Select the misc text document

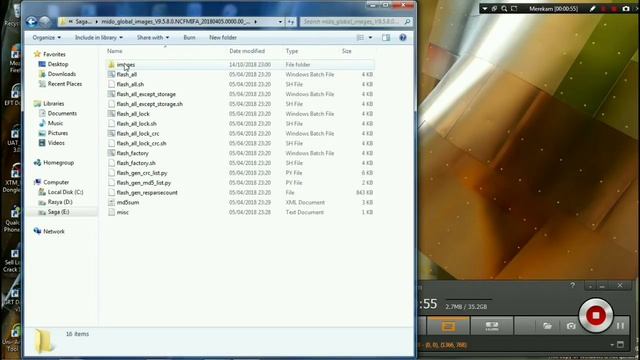122,212
